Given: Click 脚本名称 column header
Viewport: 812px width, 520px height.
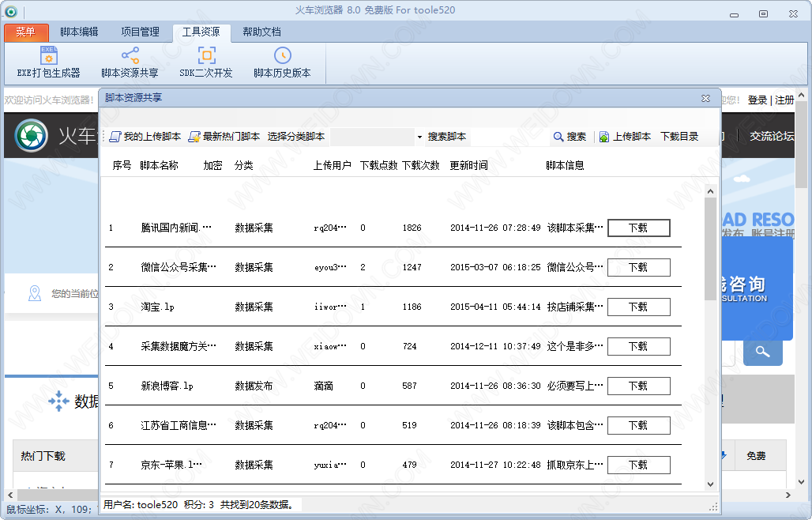Looking at the screenshot, I should pos(159,165).
